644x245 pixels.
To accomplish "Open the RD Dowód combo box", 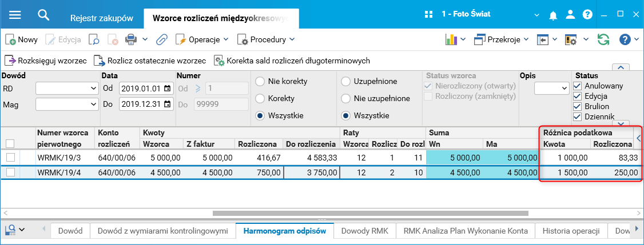I will tap(66, 89).
